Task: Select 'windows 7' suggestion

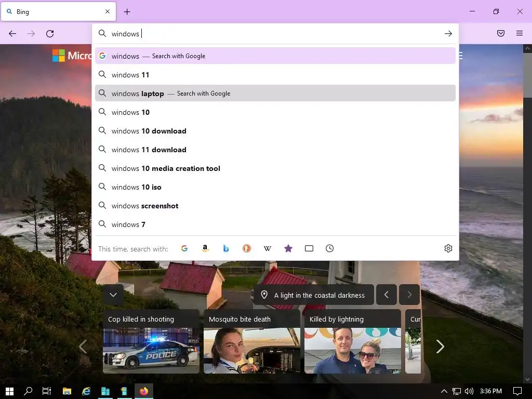Action: coord(275,224)
